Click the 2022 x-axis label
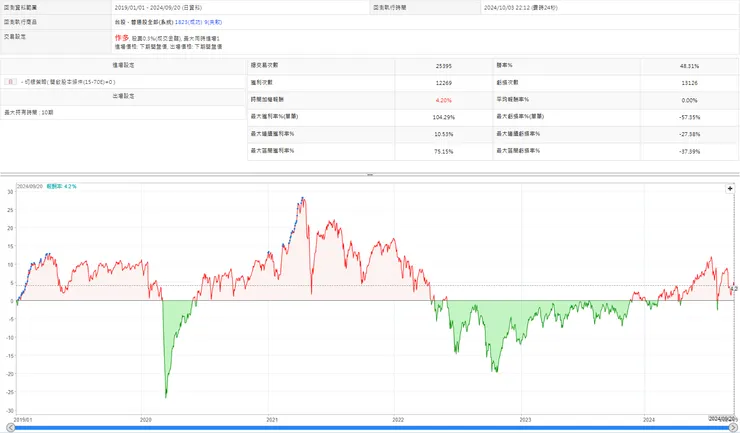The width and height of the screenshot is (740, 433). pos(398,419)
